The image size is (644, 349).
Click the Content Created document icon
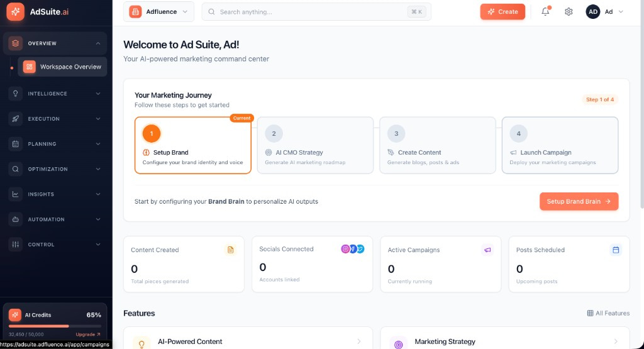point(230,250)
